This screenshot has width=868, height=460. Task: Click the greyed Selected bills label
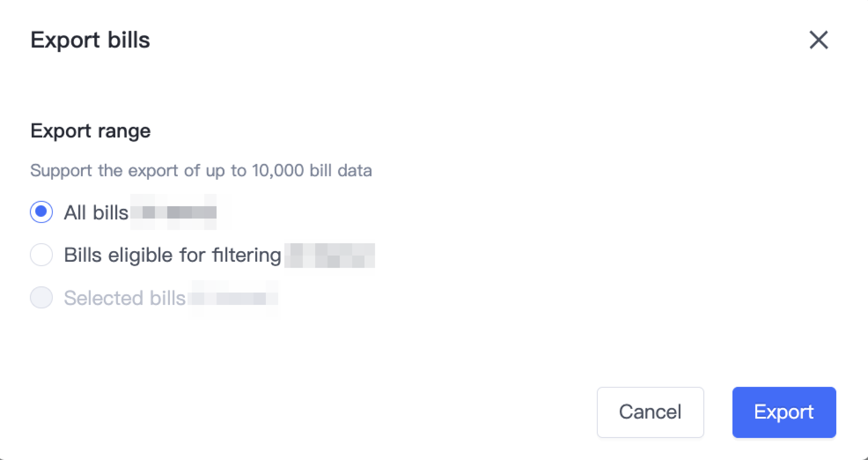tap(125, 298)
